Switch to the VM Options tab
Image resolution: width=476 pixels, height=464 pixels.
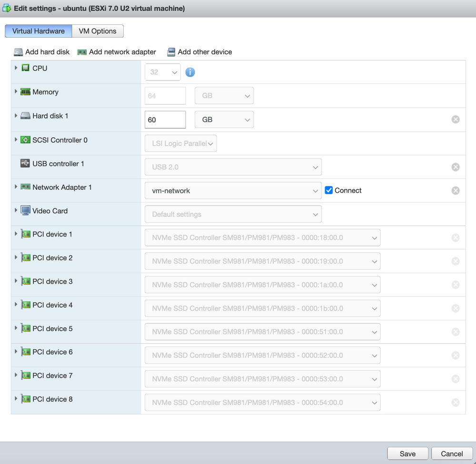(98, 31)
